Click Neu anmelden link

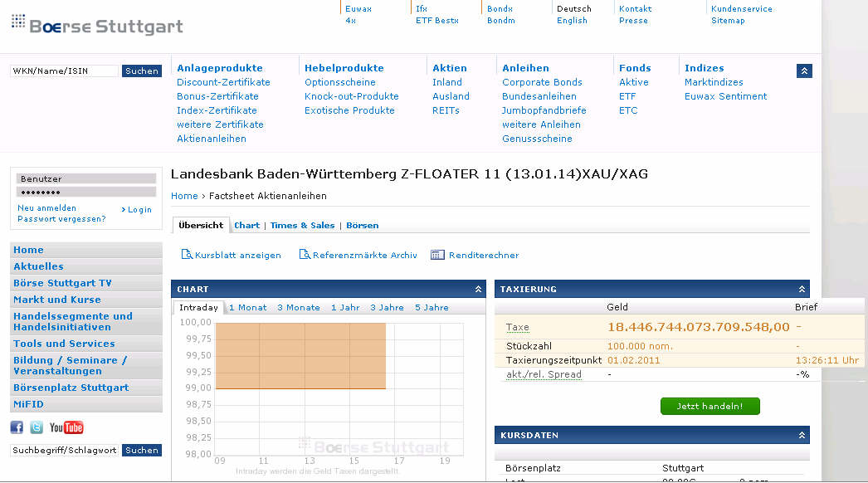point(47,208)
